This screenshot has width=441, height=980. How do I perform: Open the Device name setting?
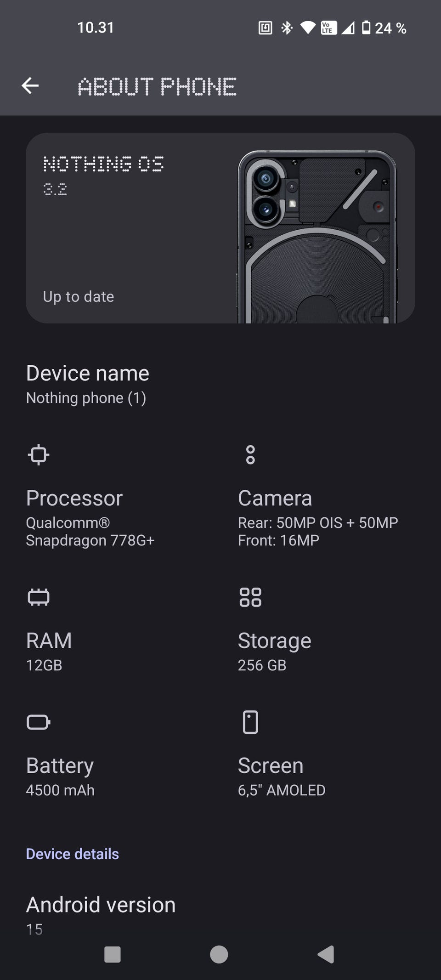click(87, 384)
